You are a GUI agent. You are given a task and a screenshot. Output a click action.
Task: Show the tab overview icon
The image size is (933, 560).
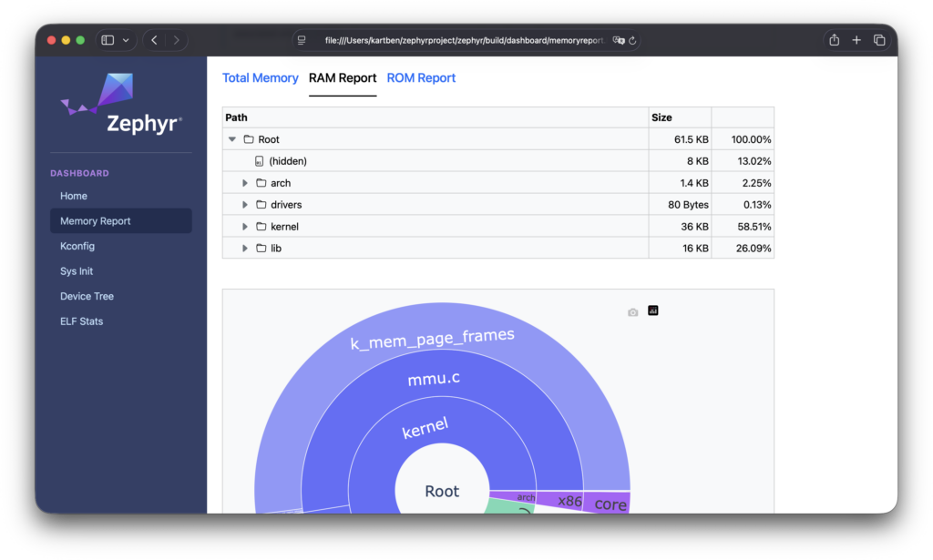coord(879,40)
